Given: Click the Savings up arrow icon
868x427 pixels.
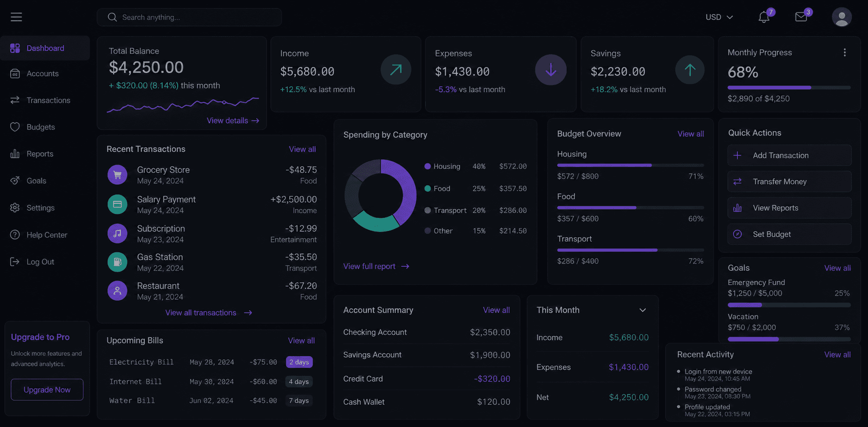Looking at the screenshot, I should click(x=690, y=69).
